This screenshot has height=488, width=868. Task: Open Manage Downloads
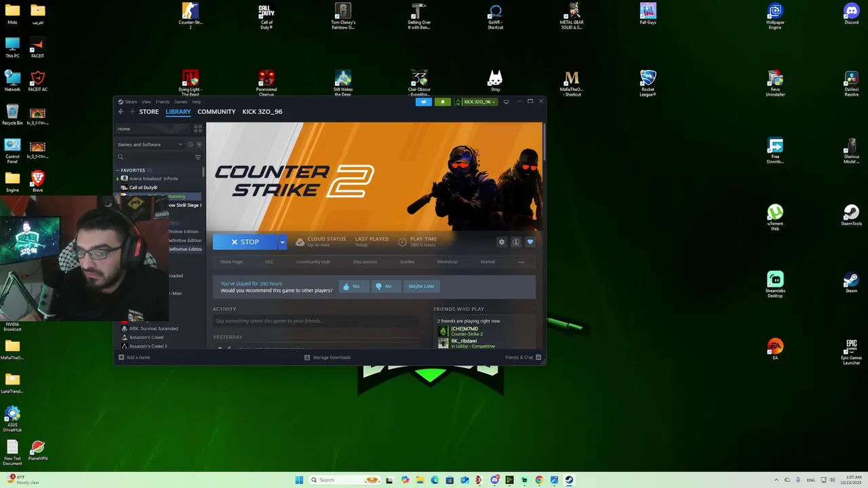pos(327,357)
